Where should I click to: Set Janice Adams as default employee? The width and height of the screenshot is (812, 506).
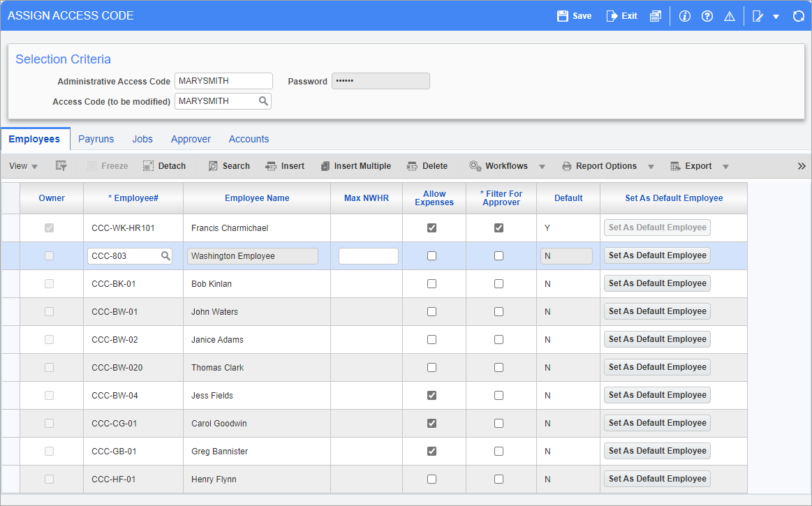coord(657,339)
